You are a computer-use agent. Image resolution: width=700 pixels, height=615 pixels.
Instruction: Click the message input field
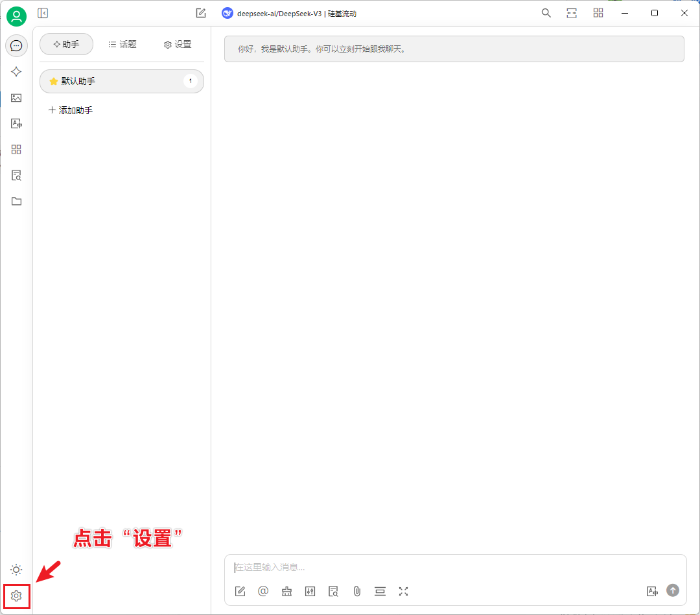click(x=455, y=567)
